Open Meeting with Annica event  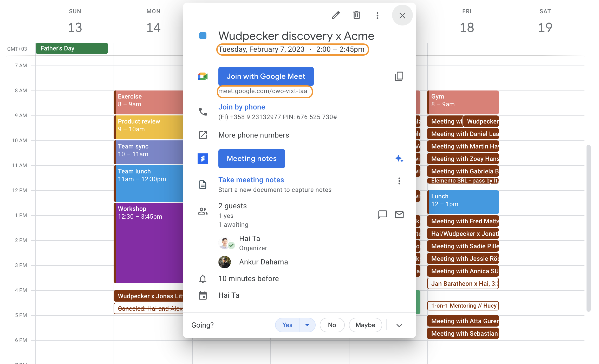(463, 271)
